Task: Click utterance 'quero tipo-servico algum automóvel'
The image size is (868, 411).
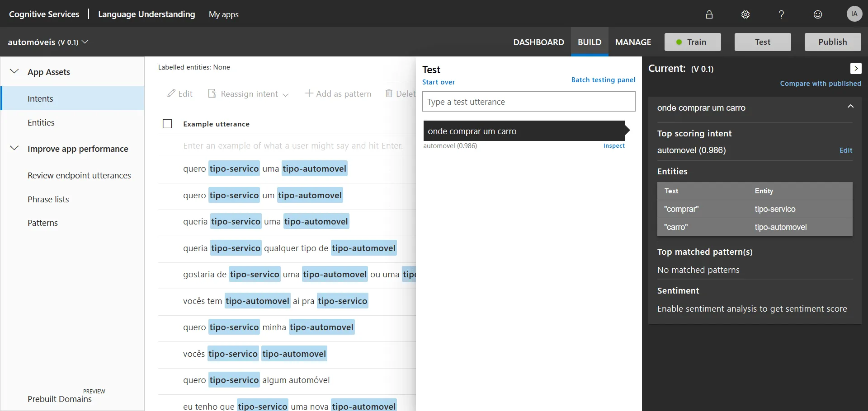Action: [256, 380]
